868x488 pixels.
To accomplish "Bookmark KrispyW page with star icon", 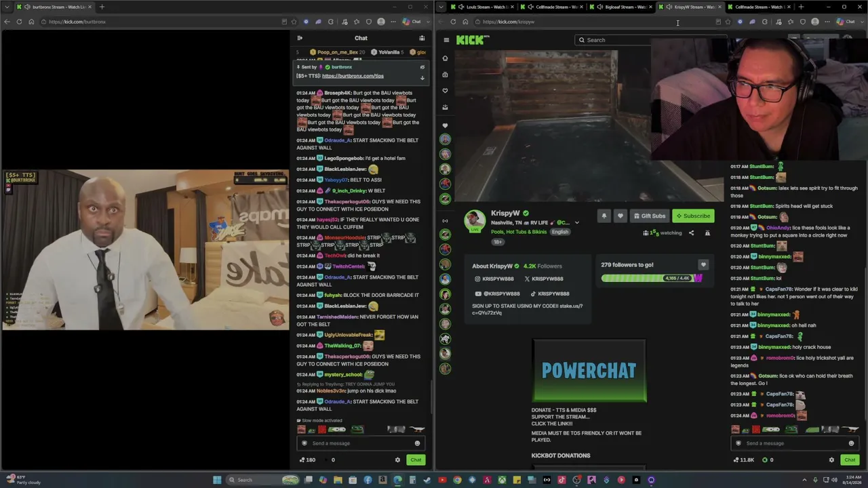I will 728,22.
